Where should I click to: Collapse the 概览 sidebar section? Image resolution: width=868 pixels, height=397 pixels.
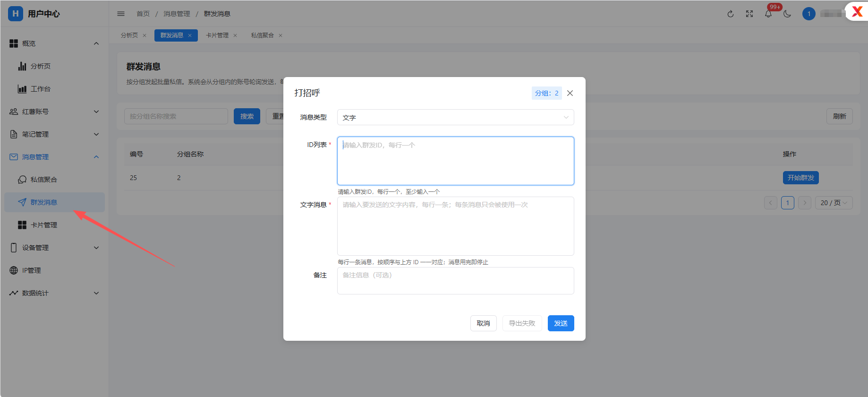click(x=54, y=43)
